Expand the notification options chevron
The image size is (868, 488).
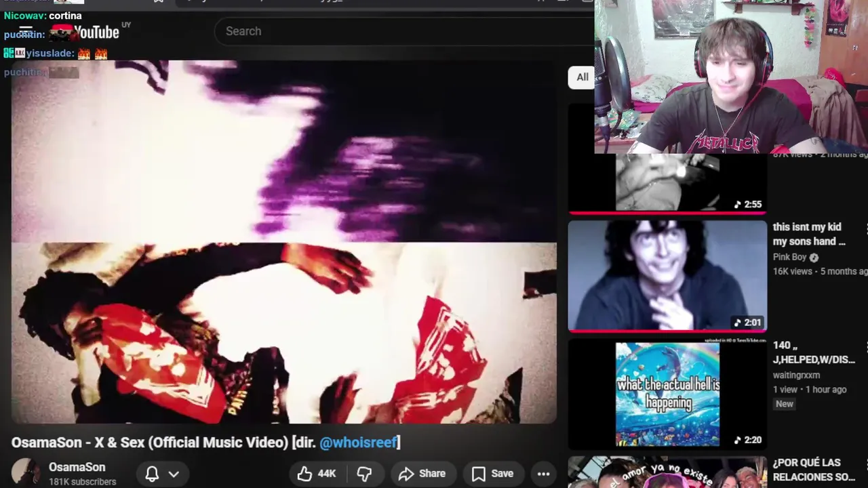[x=174, y=474]
